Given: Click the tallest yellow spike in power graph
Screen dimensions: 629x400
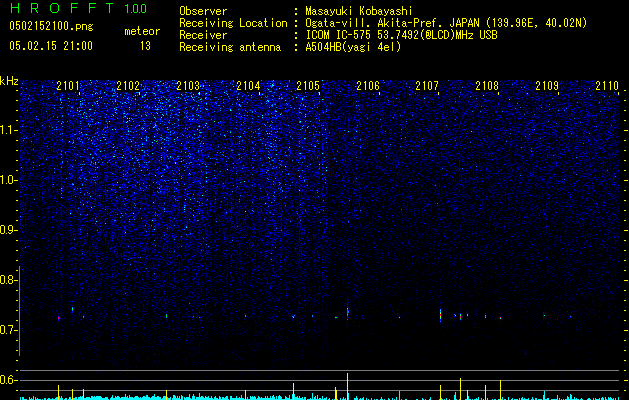Looking at the screenshot, I should [x=347, y=386].
